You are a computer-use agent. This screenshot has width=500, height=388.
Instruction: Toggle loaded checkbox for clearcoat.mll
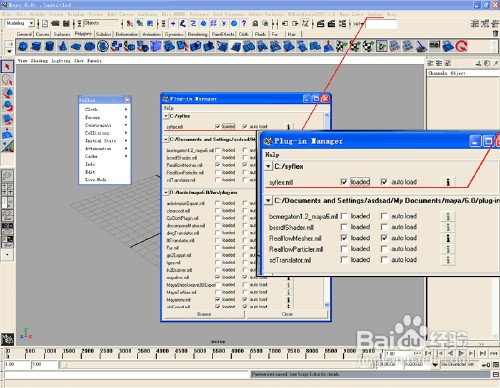tap(218, 210)
